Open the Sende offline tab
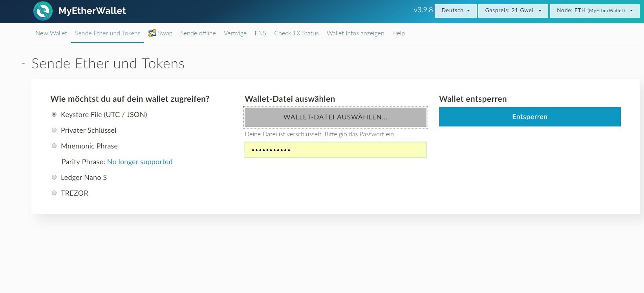Screen dimensions: 644x293 (x=198, y=33)
